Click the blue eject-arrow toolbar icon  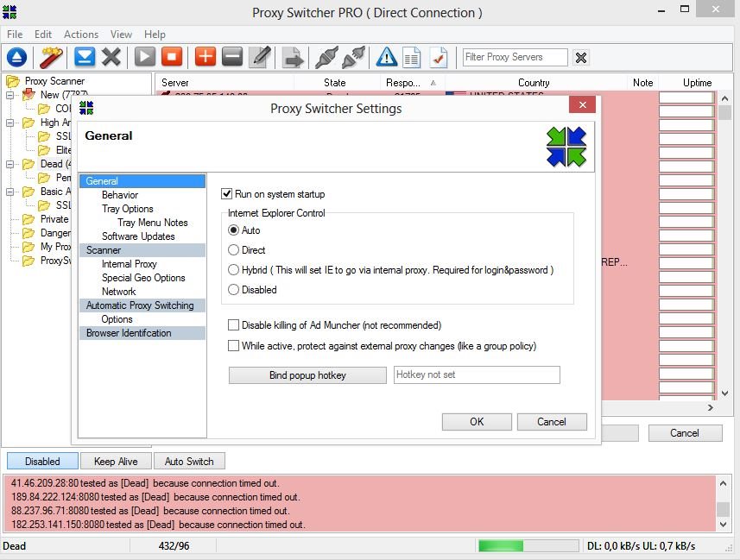click(16, 58)
